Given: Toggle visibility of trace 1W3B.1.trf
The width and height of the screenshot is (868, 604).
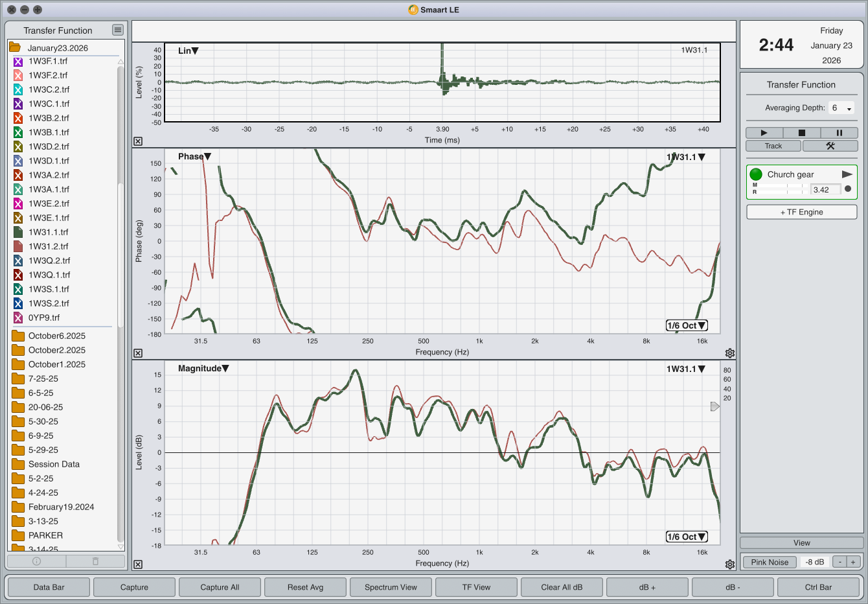Looking at the screenshot, I should (x=18, y=132).
